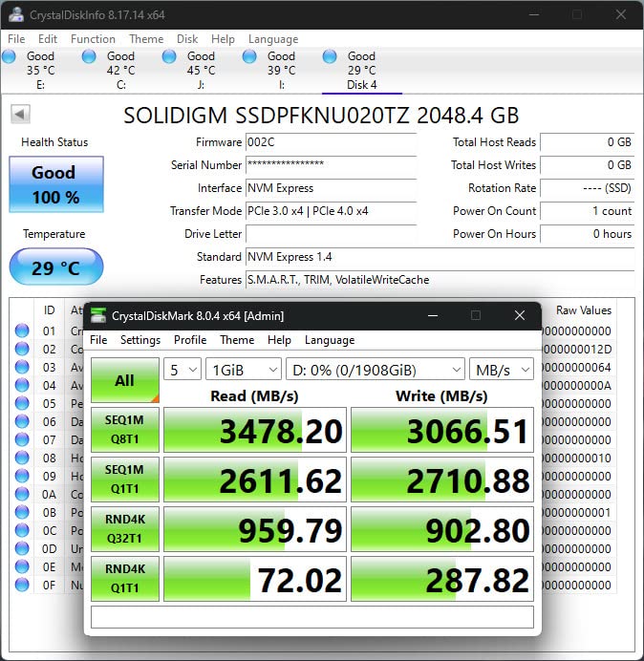This screenshot has width=644, height=661.
Task: Click the blue status orb in attribute row 09
Action: tap(22, 476)
